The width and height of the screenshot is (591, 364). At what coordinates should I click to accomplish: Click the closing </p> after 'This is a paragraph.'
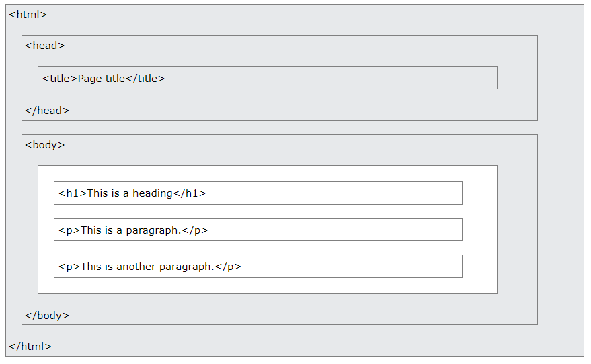click(x=195, y=230)
